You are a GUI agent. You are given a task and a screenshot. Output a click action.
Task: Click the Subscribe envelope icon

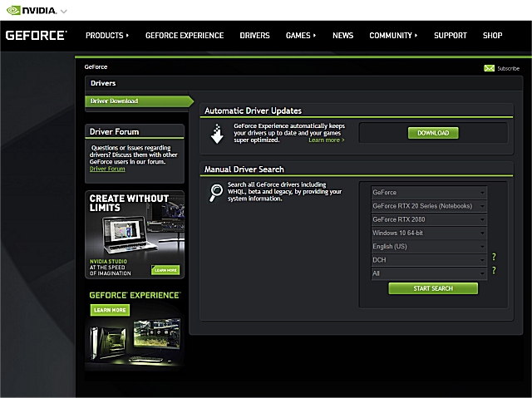coord(489,68)
